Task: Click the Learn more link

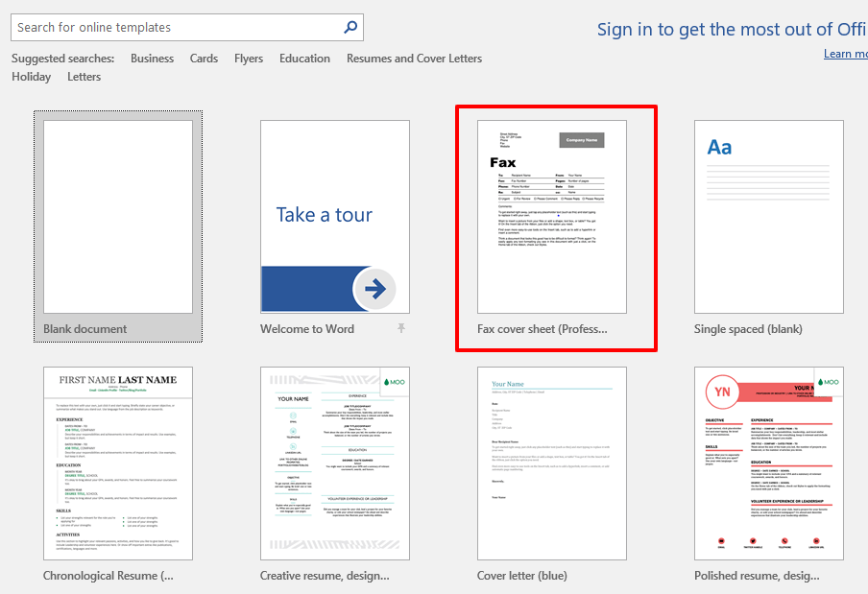Action: [845, 54]
